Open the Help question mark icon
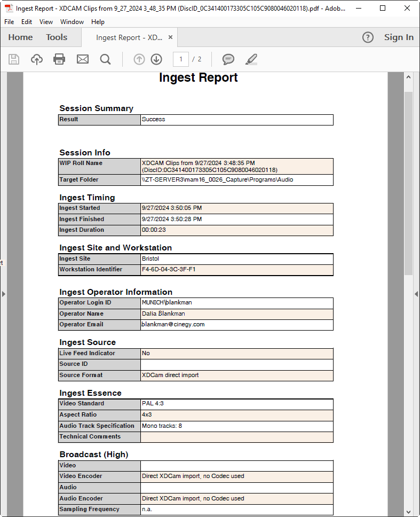The image size is (420, 517). (368, 37)
